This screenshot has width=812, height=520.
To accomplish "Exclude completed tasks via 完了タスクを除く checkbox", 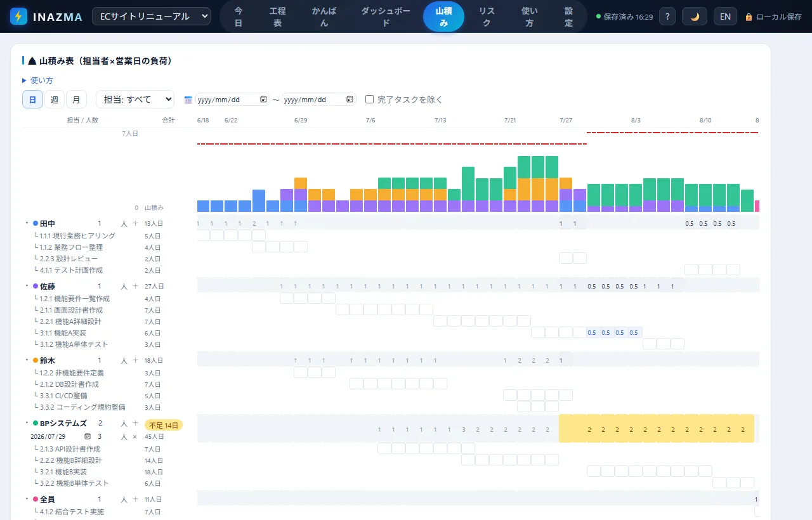I will 370,99.
